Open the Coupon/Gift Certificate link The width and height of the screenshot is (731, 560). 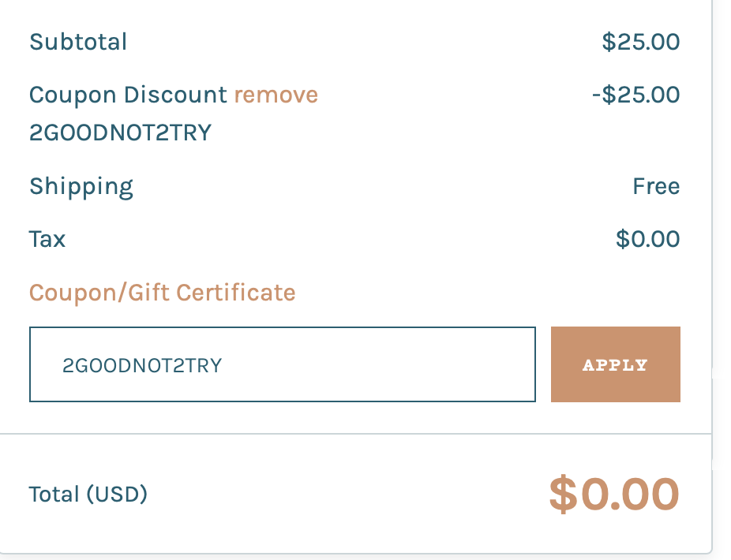tap(162, 293)
